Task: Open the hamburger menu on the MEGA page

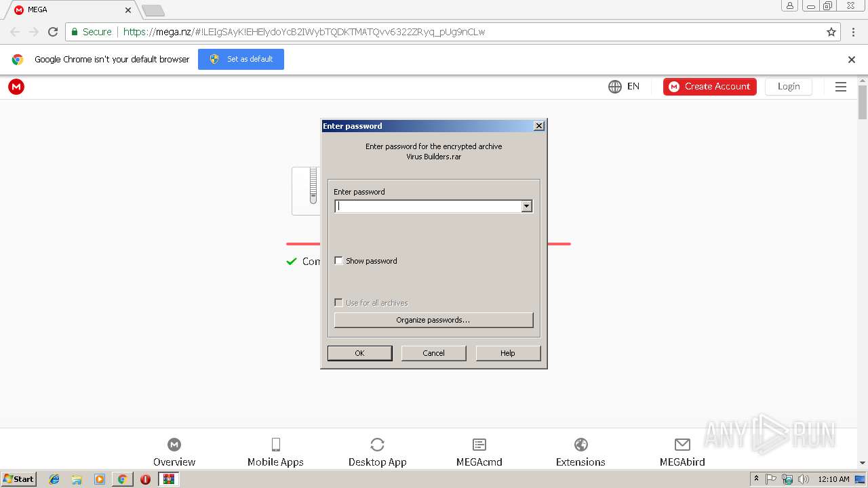Action: click(841, 87)
